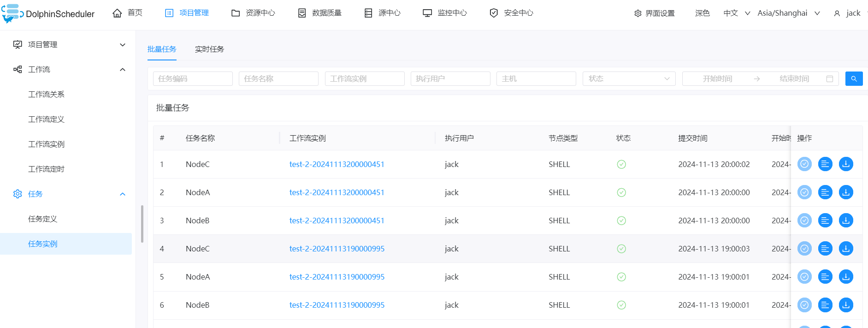The image size is (868, 328).
Task: Open 源中心 datasource center
Action: (382, 13)
